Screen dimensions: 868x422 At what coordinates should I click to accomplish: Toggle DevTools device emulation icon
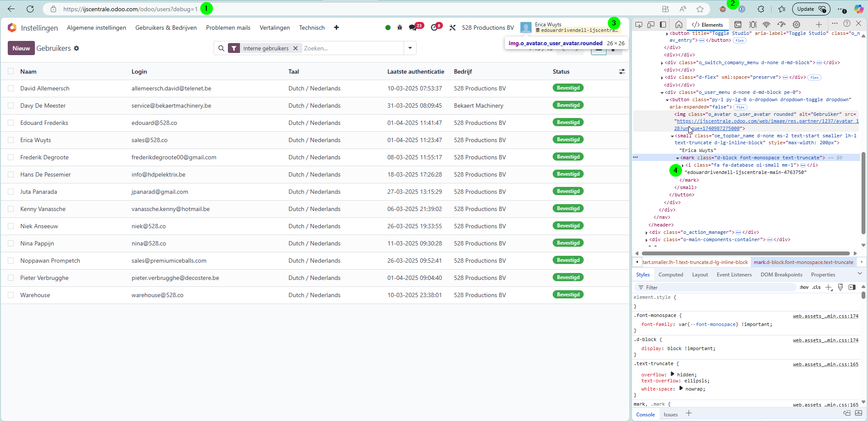pyautogui.click(x=651, y=25)
